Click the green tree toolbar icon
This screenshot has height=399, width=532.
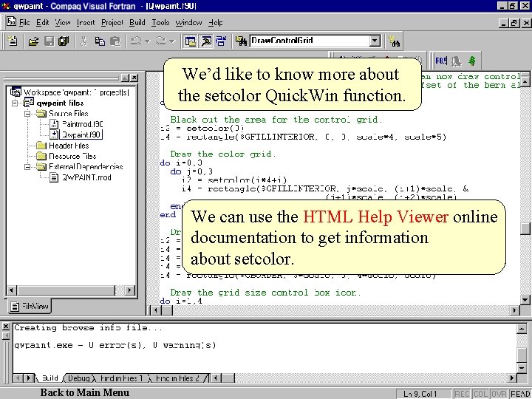(x=472, y=61)
